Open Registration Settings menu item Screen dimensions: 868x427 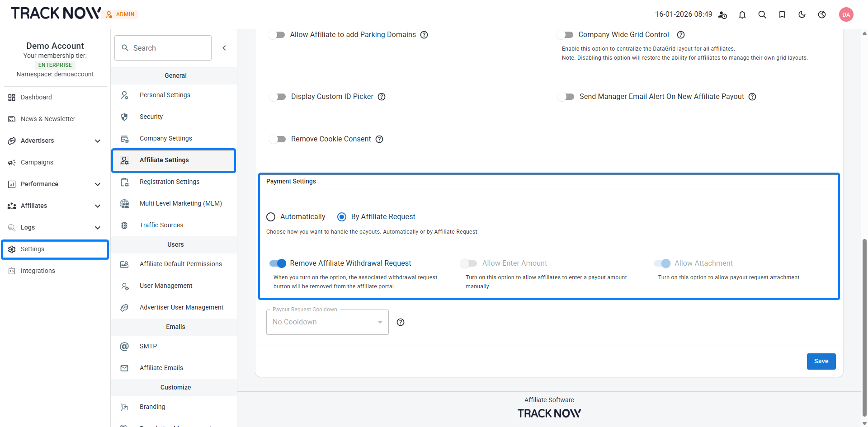170,182
